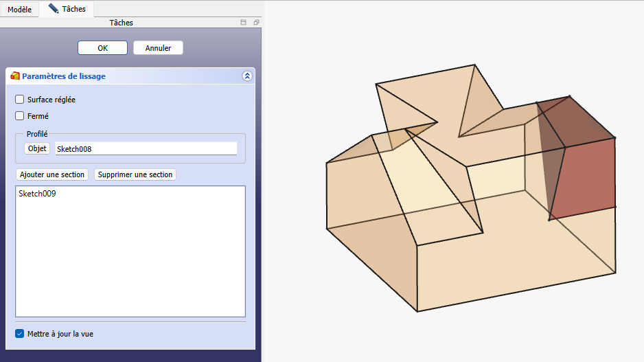644x362 pixels.
Task: Undock the Tâches panel with the float icon
Action: [x=255, y=23]
